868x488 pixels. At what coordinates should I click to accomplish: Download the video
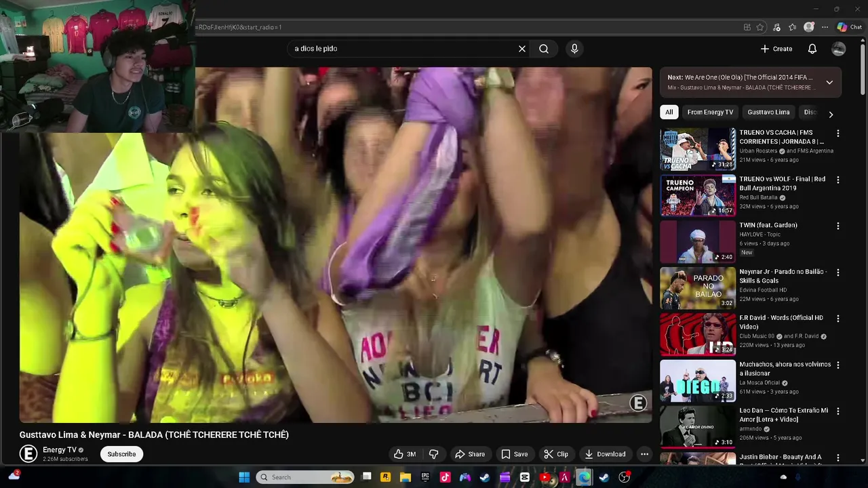606,454
